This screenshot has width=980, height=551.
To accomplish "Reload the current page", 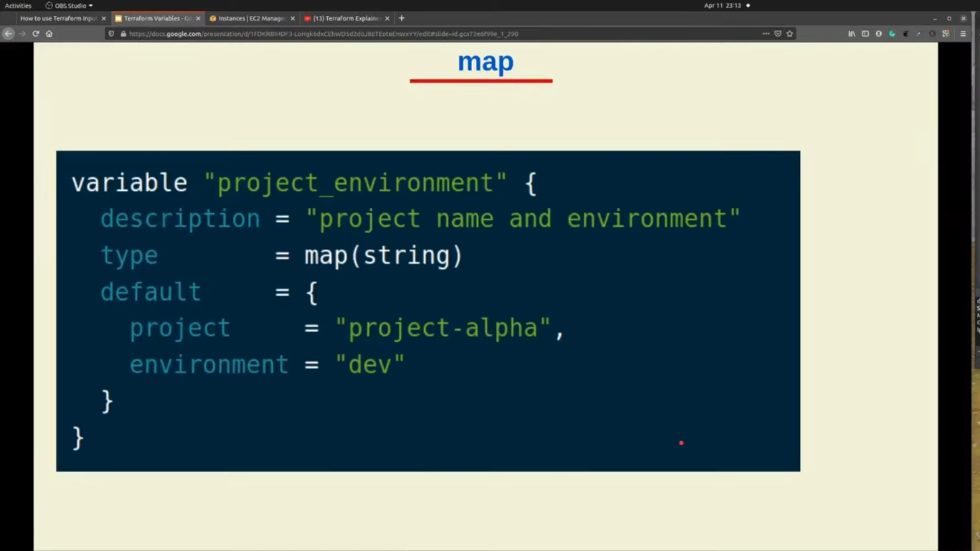I will (x=36, y=34).
